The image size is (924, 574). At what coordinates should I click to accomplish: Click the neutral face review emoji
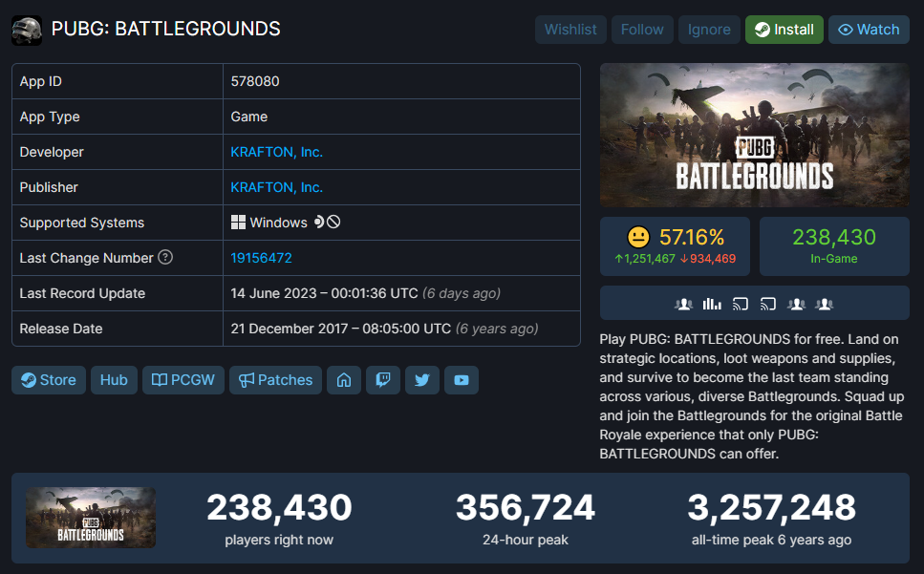pos(638,237)
